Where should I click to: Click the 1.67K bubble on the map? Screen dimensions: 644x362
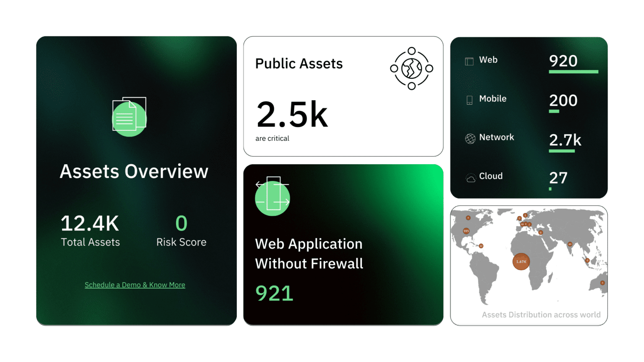pos(521,261)
